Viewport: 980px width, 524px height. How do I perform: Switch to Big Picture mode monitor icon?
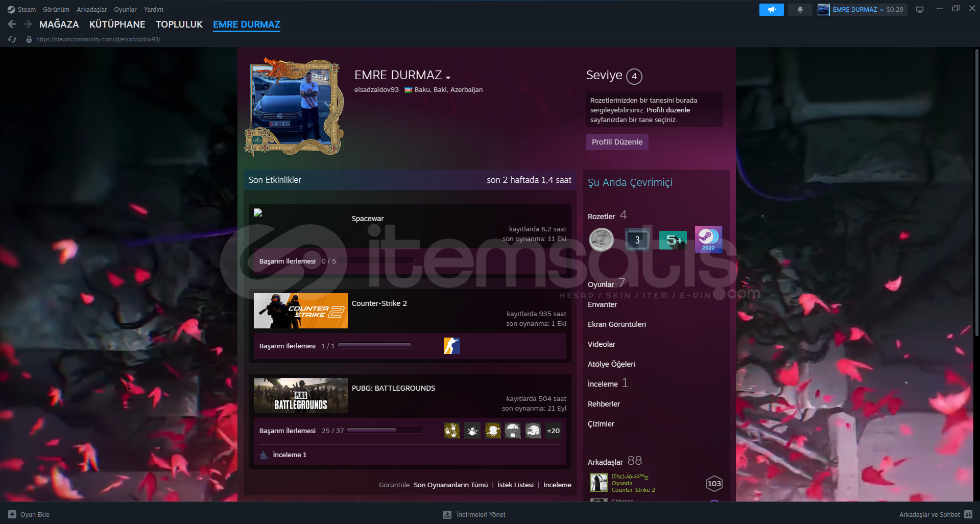point(920,10)
